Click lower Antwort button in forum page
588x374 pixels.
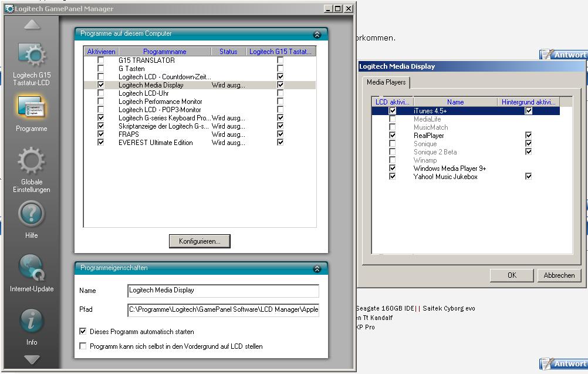click(x=564, y=363)
